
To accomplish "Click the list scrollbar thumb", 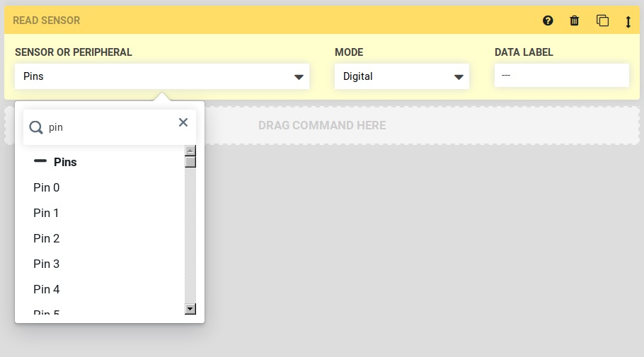I will click(190, 161).
